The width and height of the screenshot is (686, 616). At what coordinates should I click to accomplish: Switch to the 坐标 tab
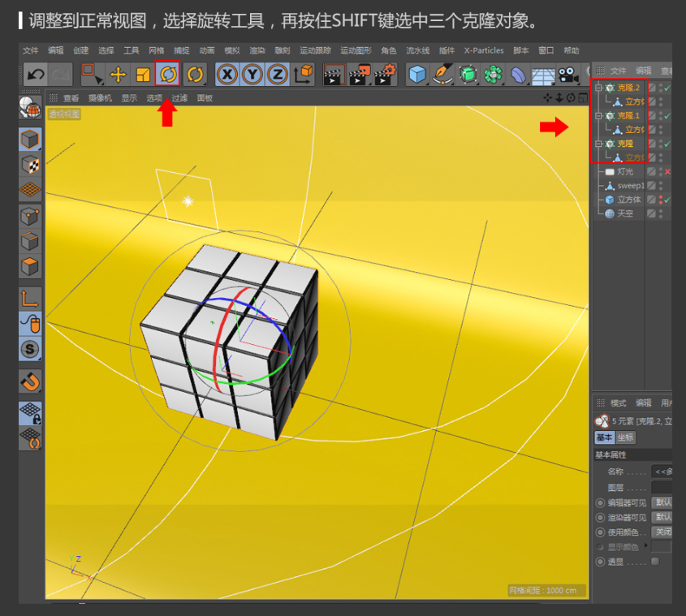[626, 437]
